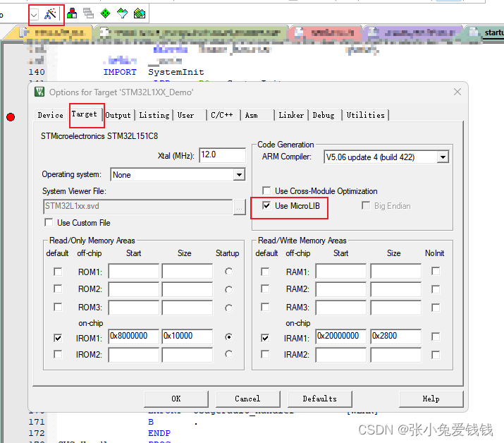Click the Select Software Packs icon
504x443 pixels.
pyautogui.click(x=122, y=13)
